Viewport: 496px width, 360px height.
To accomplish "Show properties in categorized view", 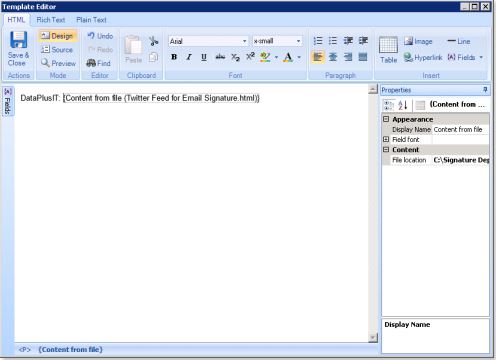I will [x=388, y=105].
